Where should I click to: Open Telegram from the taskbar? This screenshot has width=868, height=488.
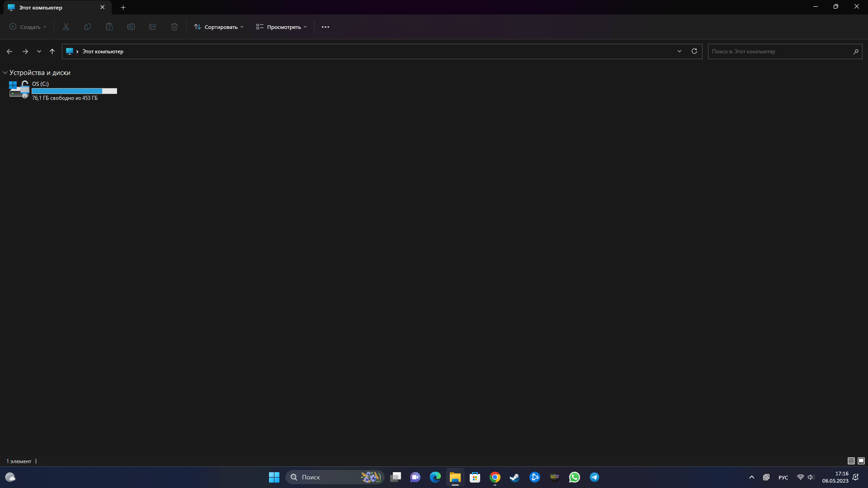(594, 477)
